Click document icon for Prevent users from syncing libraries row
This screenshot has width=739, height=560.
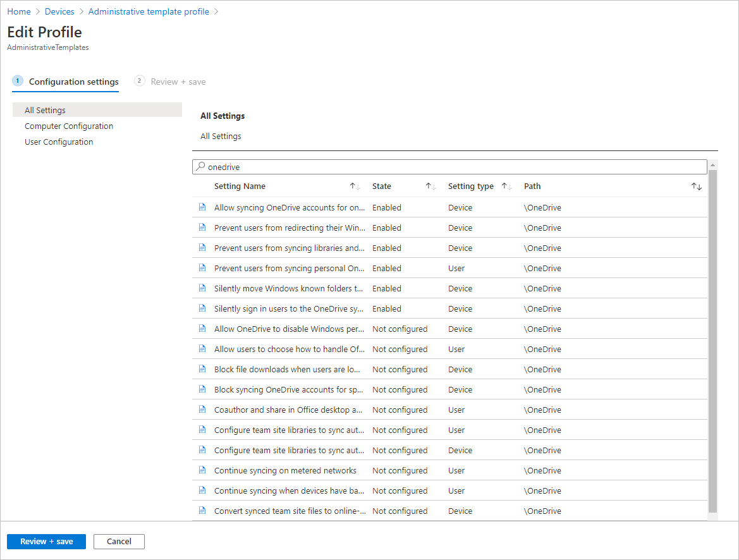click(202, 248)
